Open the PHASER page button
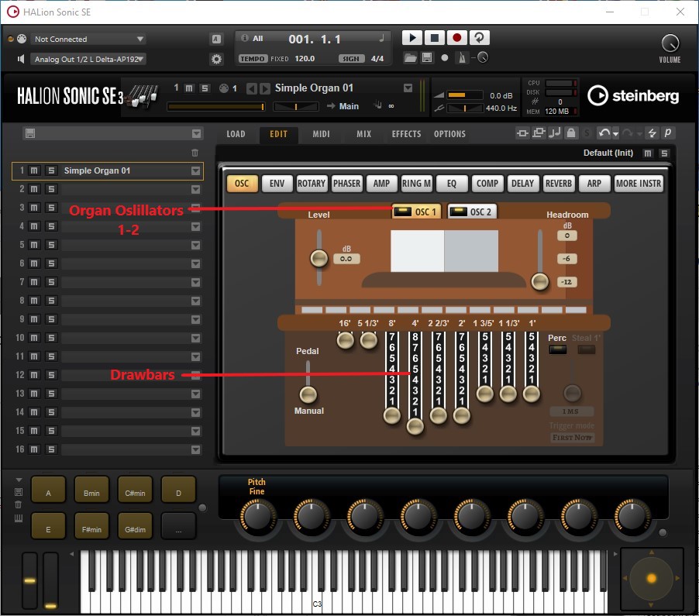Viewport: 699px width, 616px height. 346,184
